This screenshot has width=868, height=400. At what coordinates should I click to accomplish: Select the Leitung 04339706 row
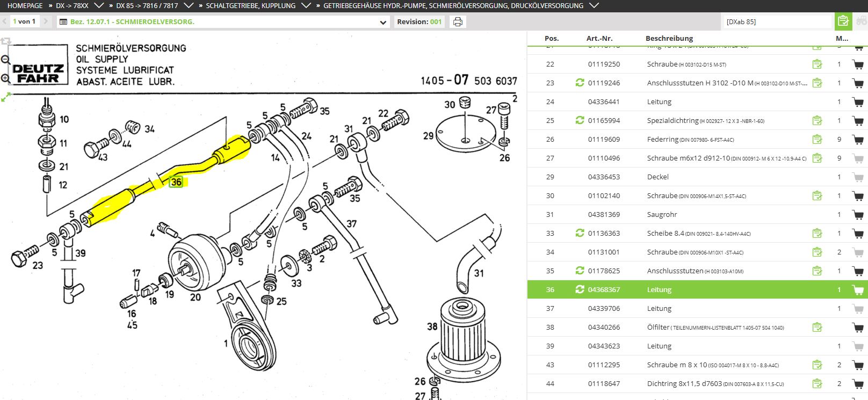coord(659,308)
